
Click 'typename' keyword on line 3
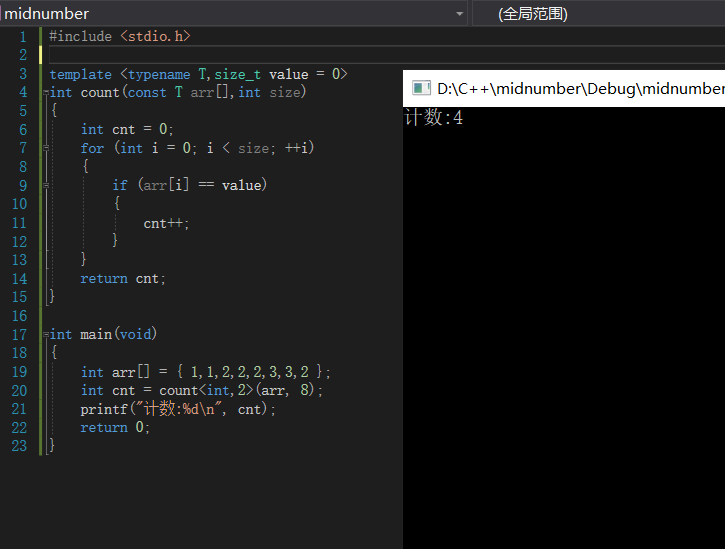click(x=159, y=74)
